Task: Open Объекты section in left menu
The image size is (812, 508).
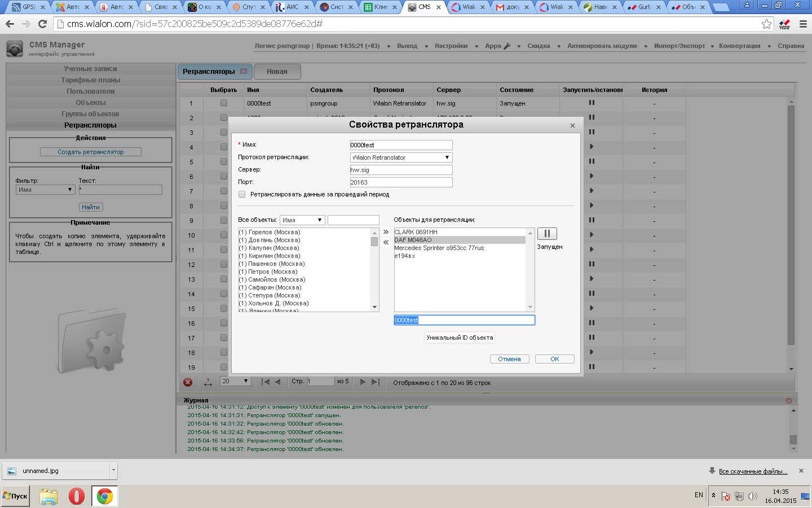Action: (x=91, y=103)
